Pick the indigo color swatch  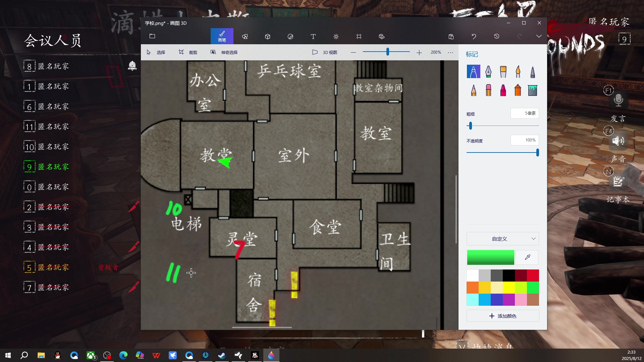click(497, 300)
